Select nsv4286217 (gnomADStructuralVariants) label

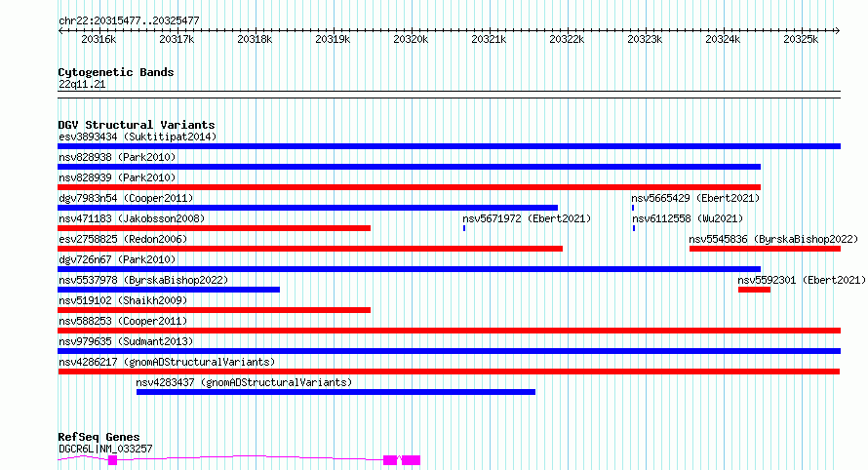(x=167, y=362)
